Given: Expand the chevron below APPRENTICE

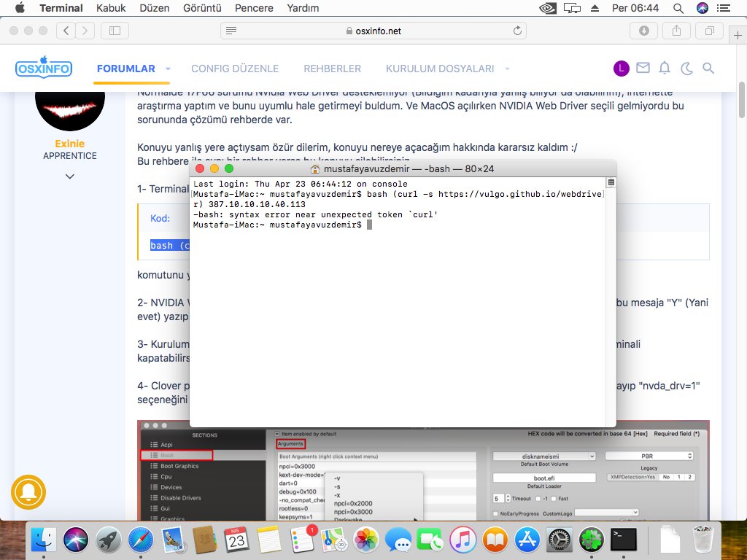Looking at the screenshot, I should coord(70,176).
